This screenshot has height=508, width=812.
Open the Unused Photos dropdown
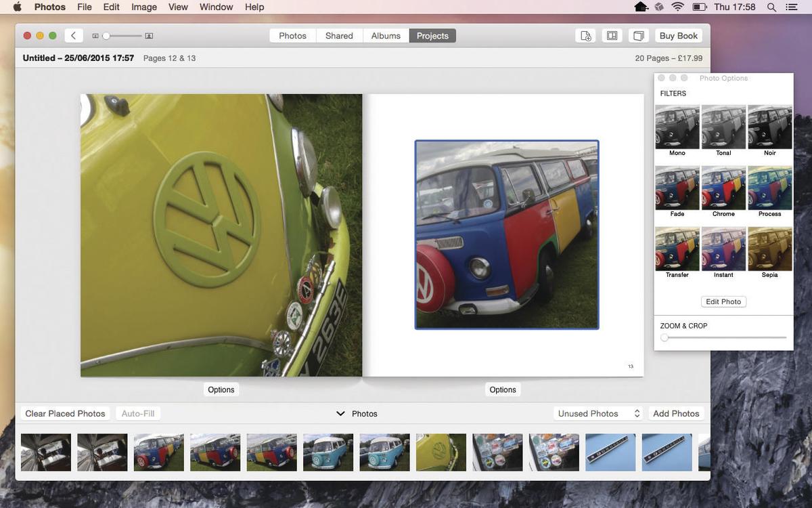[x=598, y=413]
